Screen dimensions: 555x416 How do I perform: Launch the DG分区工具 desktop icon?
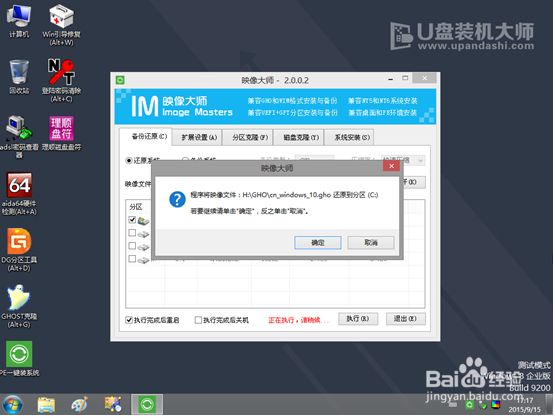[19, 250]
